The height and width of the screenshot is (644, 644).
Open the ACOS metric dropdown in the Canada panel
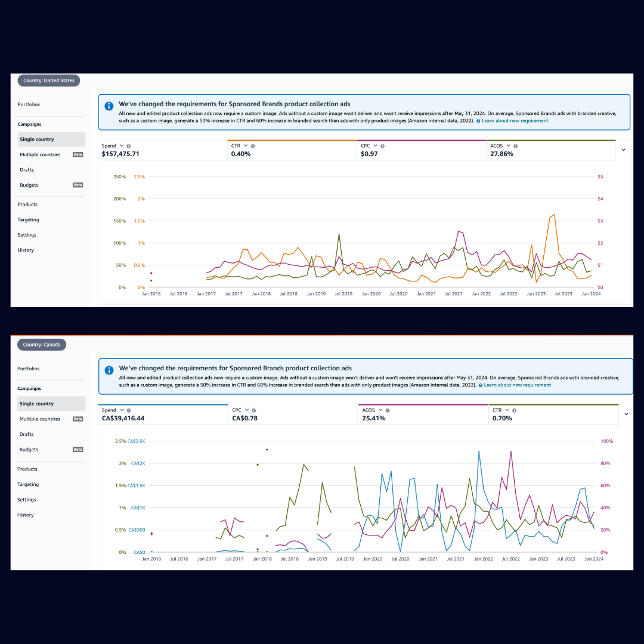click(x=379, y=410)
